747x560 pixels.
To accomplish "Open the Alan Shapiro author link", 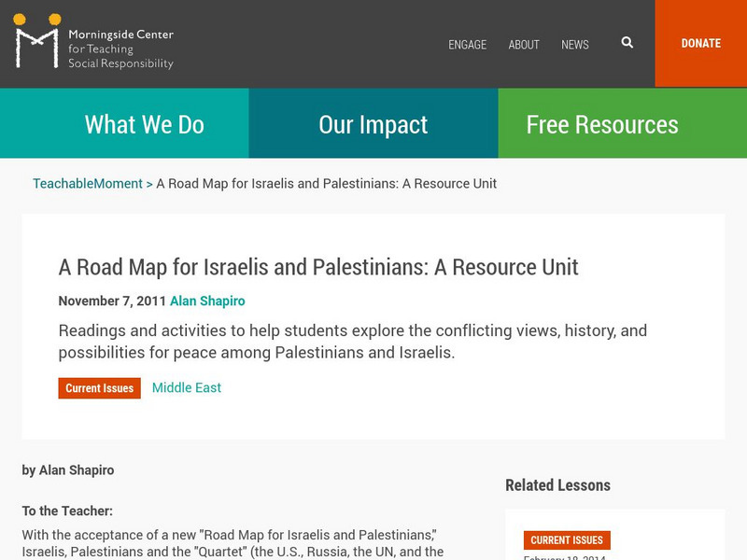I will point(206,301).
